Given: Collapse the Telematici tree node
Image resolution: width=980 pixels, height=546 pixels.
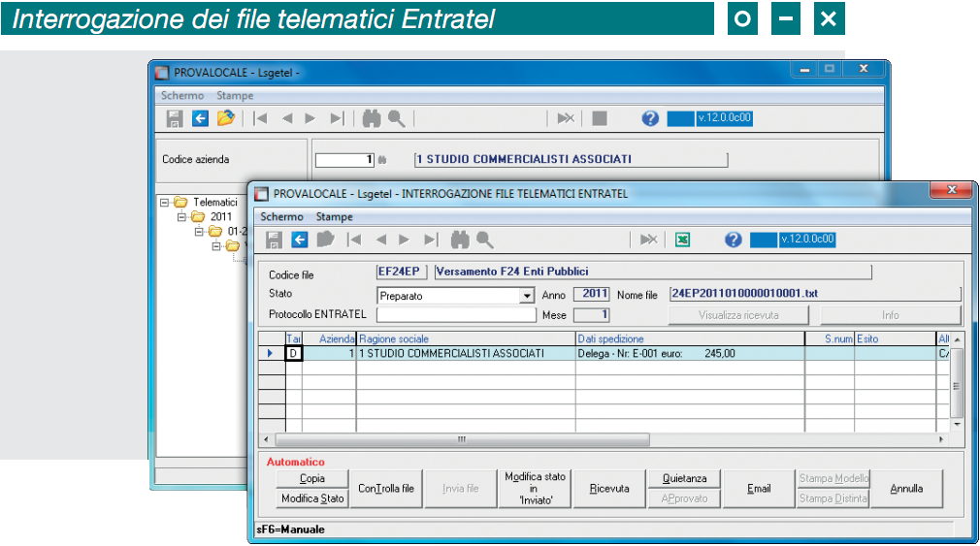Looking at the screenshot, I should 164,203.
